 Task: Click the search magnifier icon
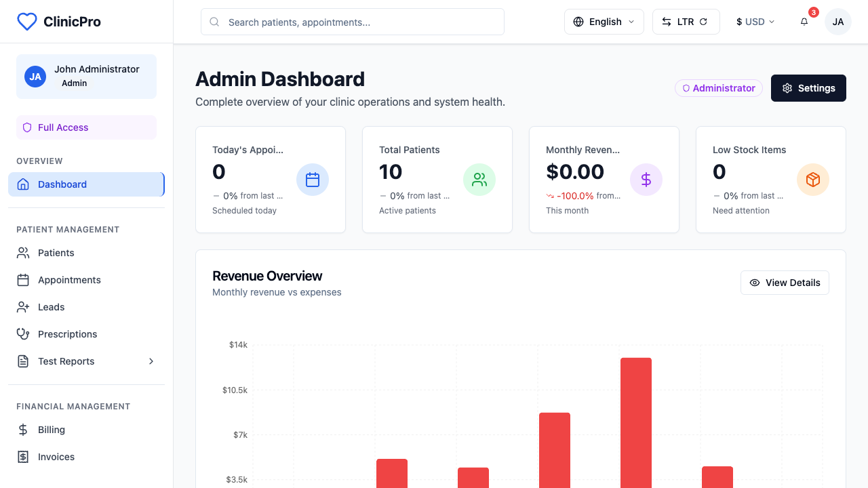click(214, 22)
